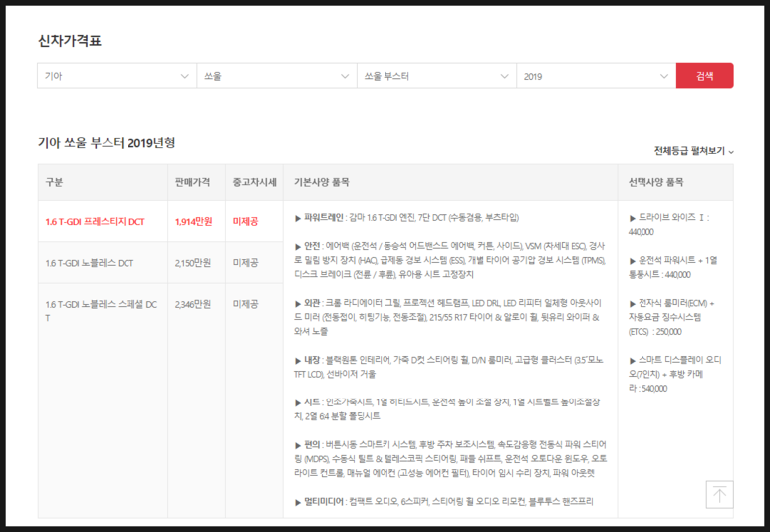
Task: Click the 구분 column header
Action: [x=54, y=182]
